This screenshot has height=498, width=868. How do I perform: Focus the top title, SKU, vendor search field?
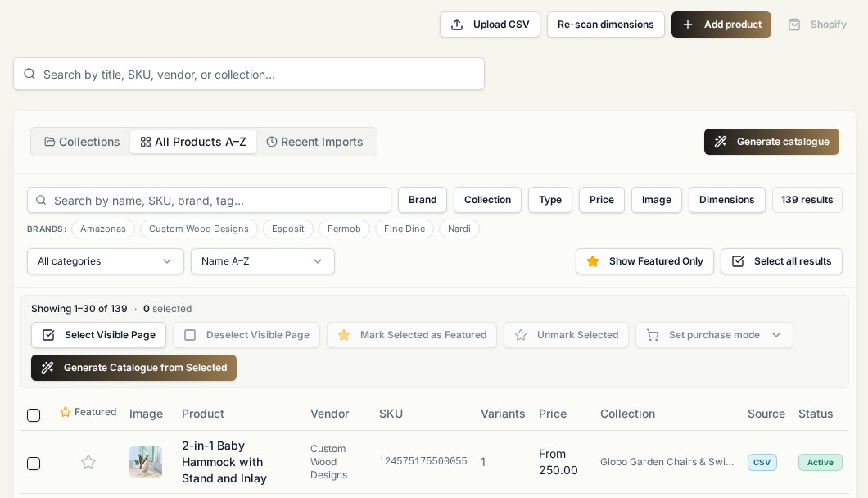[249, 74]
